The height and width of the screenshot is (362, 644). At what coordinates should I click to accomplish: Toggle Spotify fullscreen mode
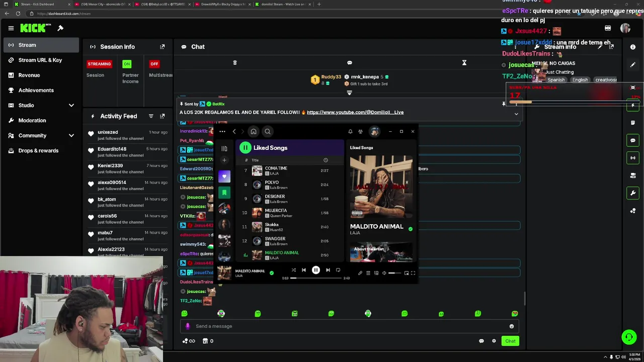413,273
